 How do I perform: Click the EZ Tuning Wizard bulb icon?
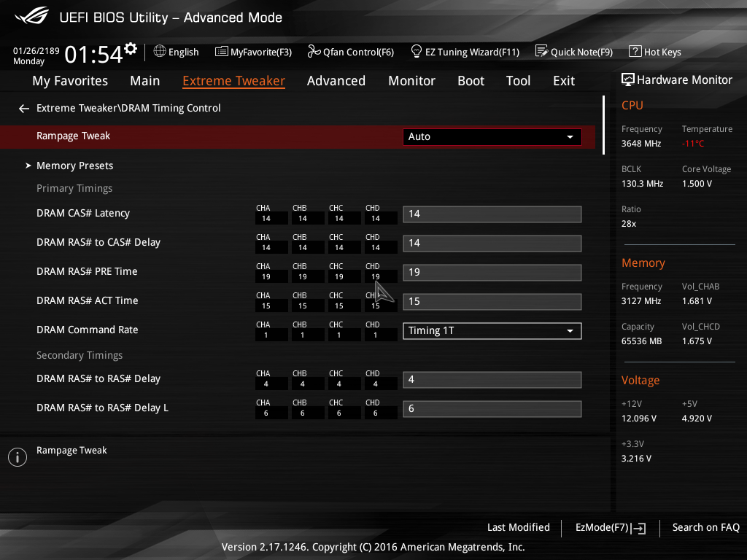(x=416, y=51)
